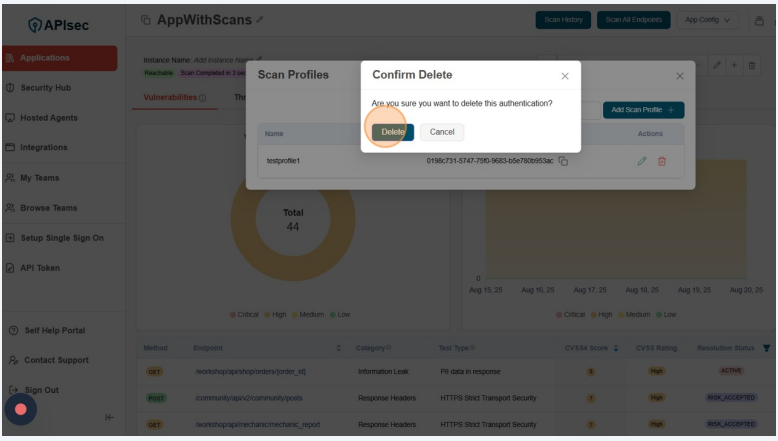This screenshot has height=441, width=778.
Task: Click Add Scan Profile button
Action: pos(643,110)
